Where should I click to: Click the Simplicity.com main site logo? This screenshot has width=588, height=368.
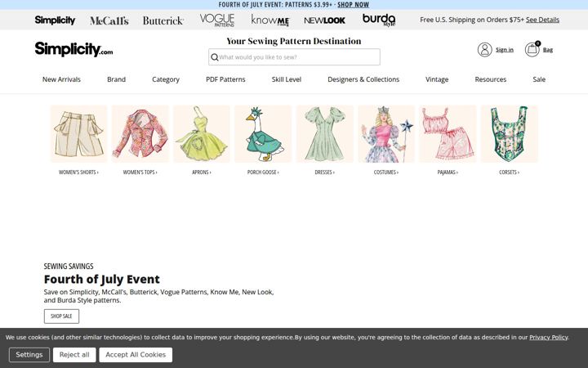pos(73,49)
